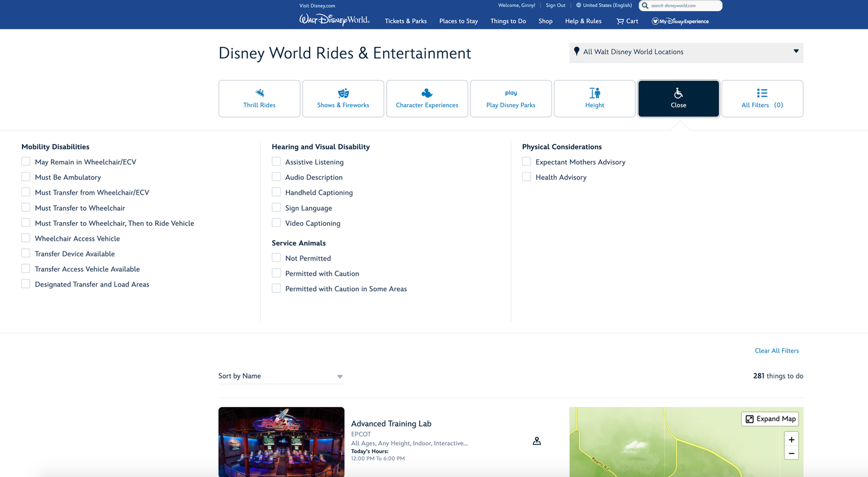Tick Sign Language checkbox
Image resolution: width=868 pixels, height=477 pixels.
pos(276,207)
